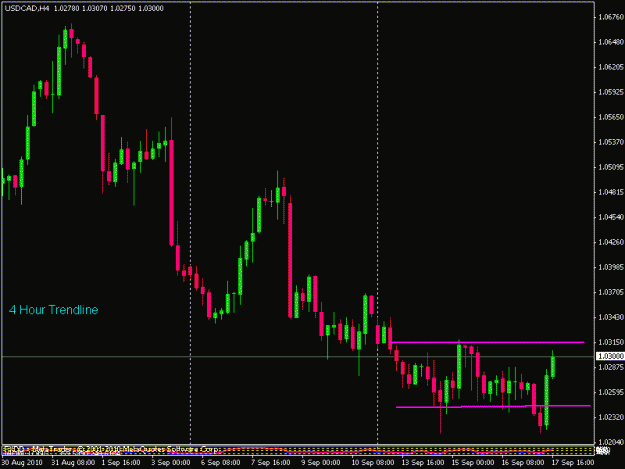Click the 1.06480 price axis label
This screenshot has width=625, height=469.
[x=610, y=42]
